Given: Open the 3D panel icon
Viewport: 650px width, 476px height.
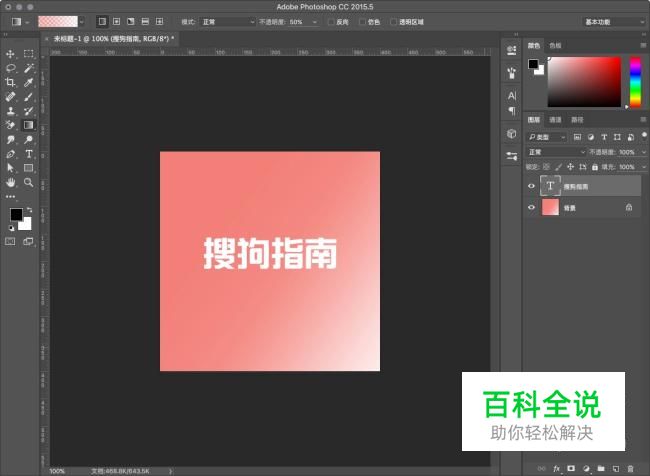Looking at the screenshot, I should [512, 134].
